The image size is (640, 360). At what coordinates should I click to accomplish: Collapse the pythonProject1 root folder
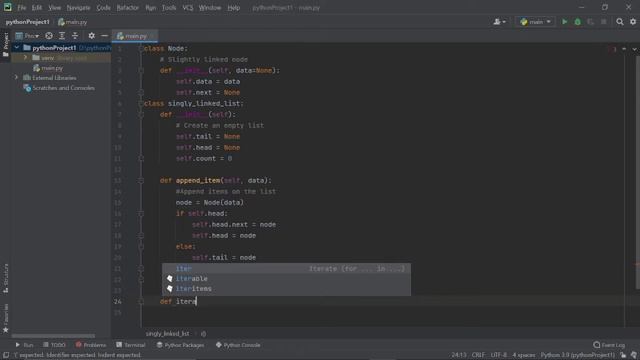(x=17, y=48)
